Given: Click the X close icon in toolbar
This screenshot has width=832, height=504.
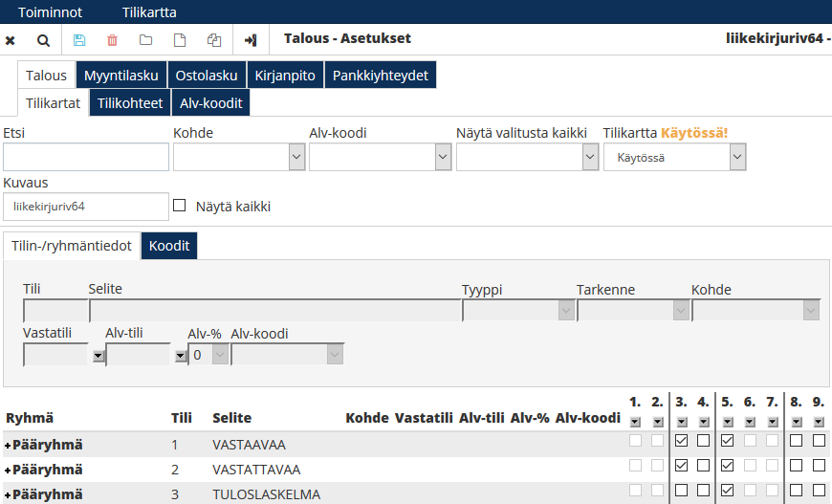Looking at the screenshot, I should coord(11,40).
